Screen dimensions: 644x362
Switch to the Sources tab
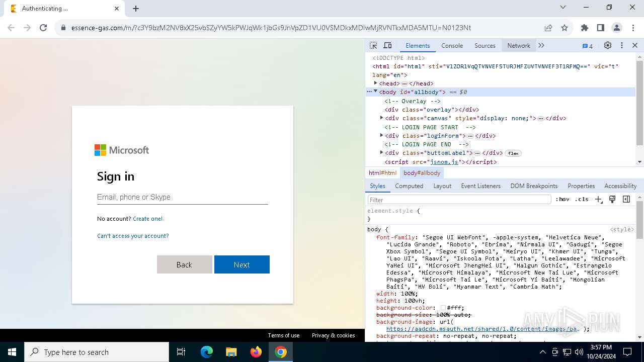point(485,46)
